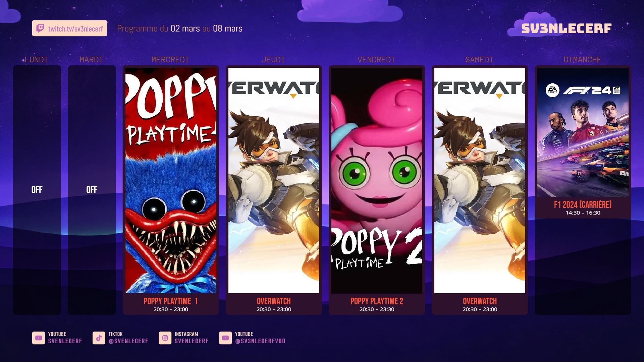644x362 pixels.
Task: Click the Poppy Playtime 2 cover image
Action: (377, 181)
